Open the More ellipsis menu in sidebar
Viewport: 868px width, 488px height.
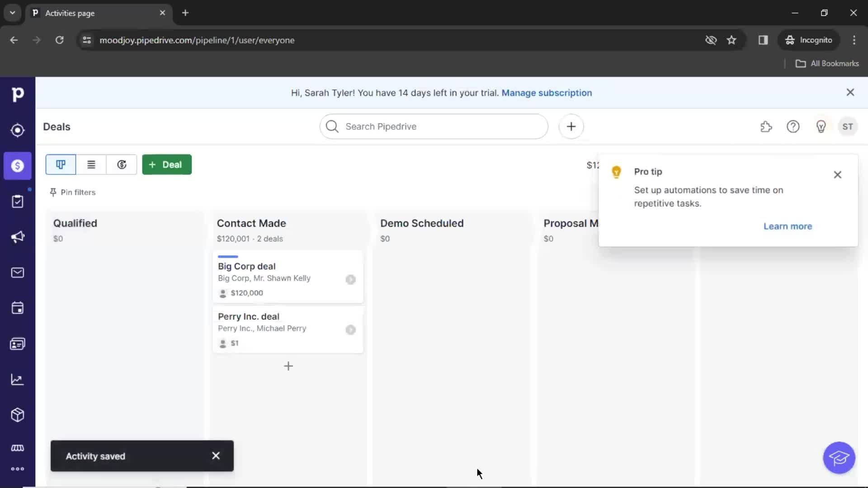tap(18, 469)
